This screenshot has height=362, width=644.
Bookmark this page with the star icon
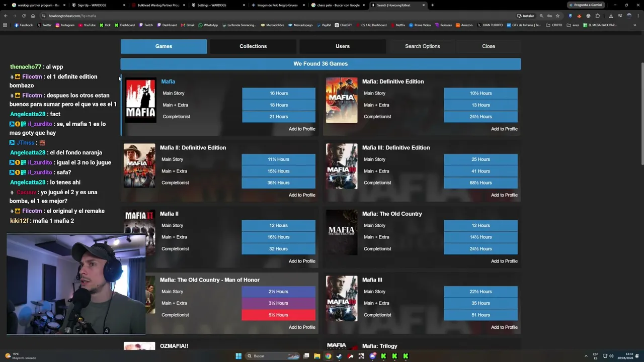557,16
